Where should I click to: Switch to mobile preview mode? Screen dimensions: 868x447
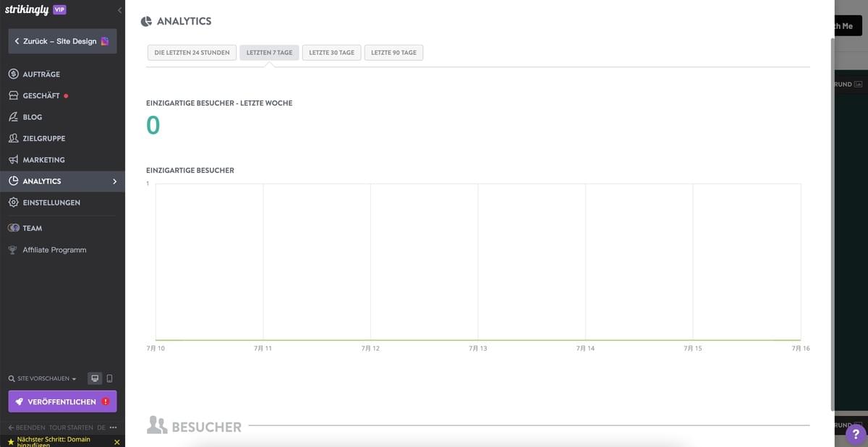point(109,378)
